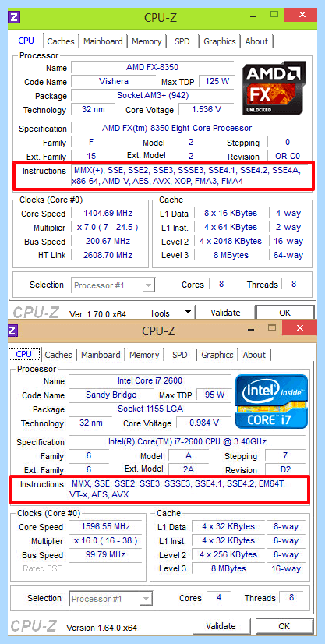Maximize the AMD CPU-Z window
Viewport: 325px width, 644px height.
(274, 15)
